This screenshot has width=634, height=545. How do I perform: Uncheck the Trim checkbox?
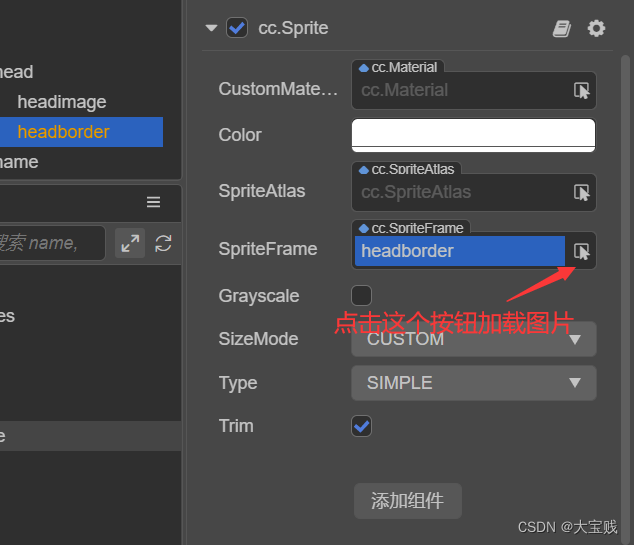click(362, 426)
